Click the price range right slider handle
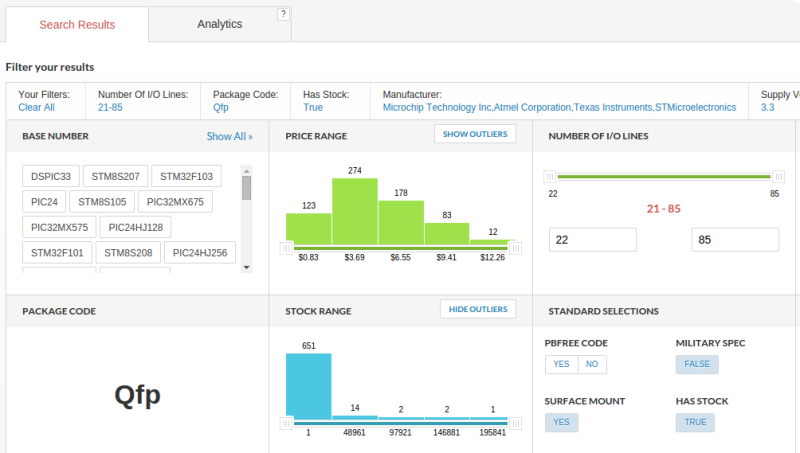This screenshot has width=800, height=453. tap(516, 247)
